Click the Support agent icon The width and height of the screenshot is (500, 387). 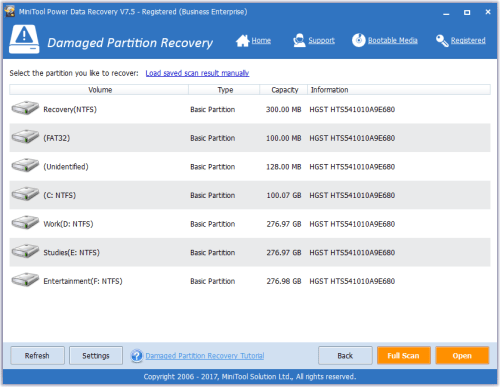[299, 41]
